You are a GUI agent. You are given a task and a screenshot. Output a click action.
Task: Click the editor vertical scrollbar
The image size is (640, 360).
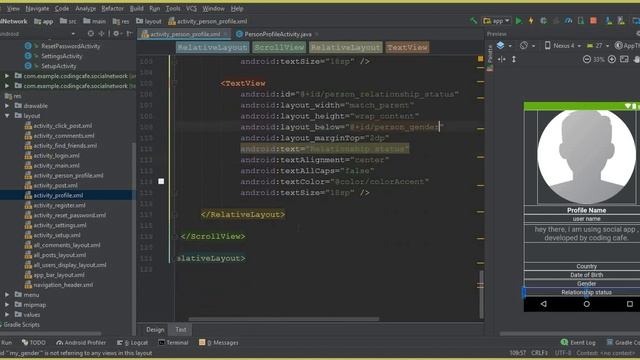click(481, 293)
